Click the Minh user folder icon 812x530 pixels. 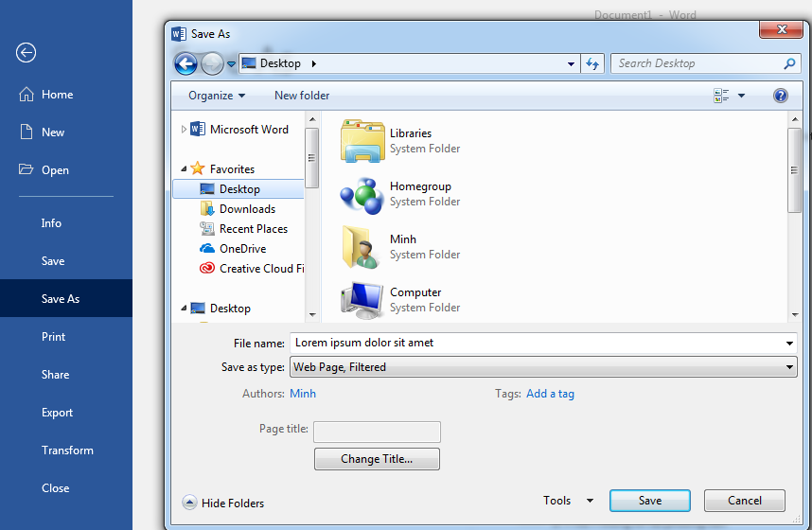[x=361, y=247]
